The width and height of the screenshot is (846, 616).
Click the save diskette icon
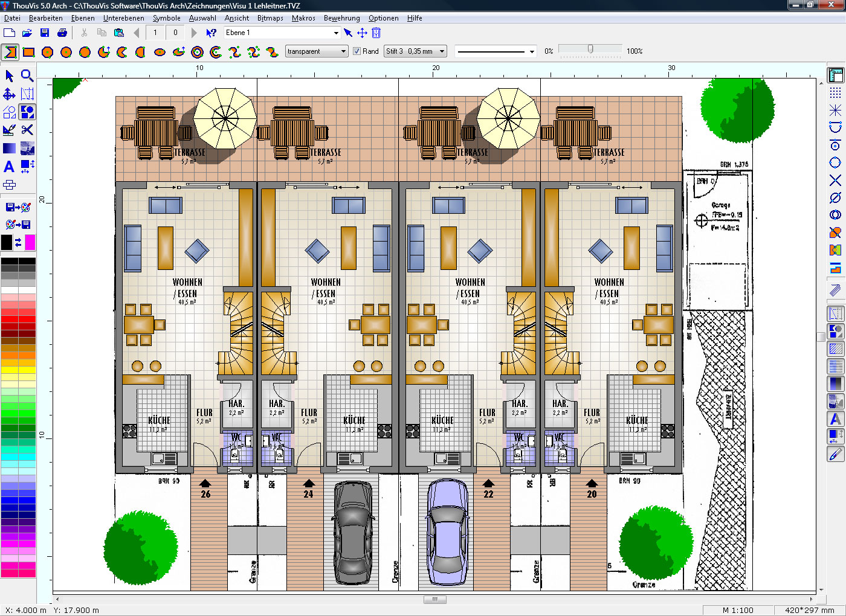pos(45,33)
